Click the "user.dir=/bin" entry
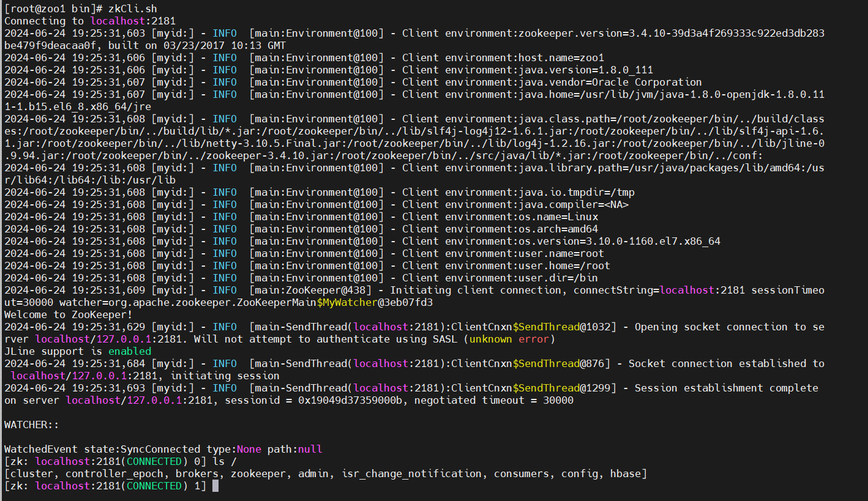 click(x=558, y=278)
